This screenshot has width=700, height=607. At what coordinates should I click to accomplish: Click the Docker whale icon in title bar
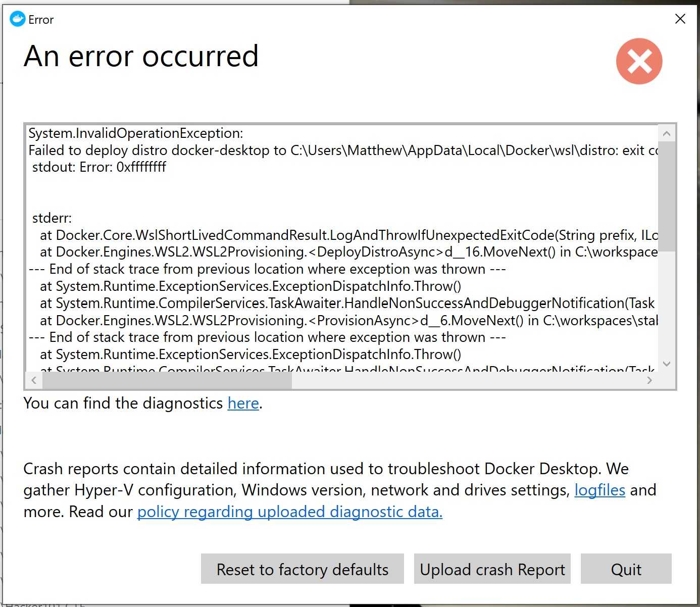[x=18, y=19]
